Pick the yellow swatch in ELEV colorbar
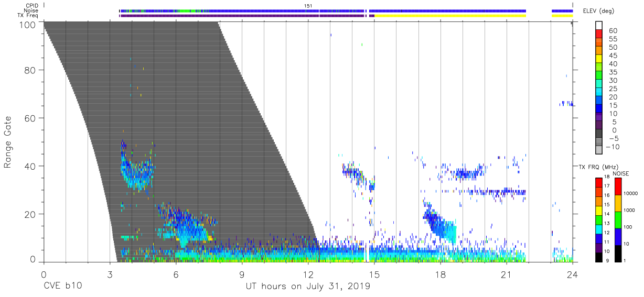The width and height of the screenshot is (644, 297). 599,60
